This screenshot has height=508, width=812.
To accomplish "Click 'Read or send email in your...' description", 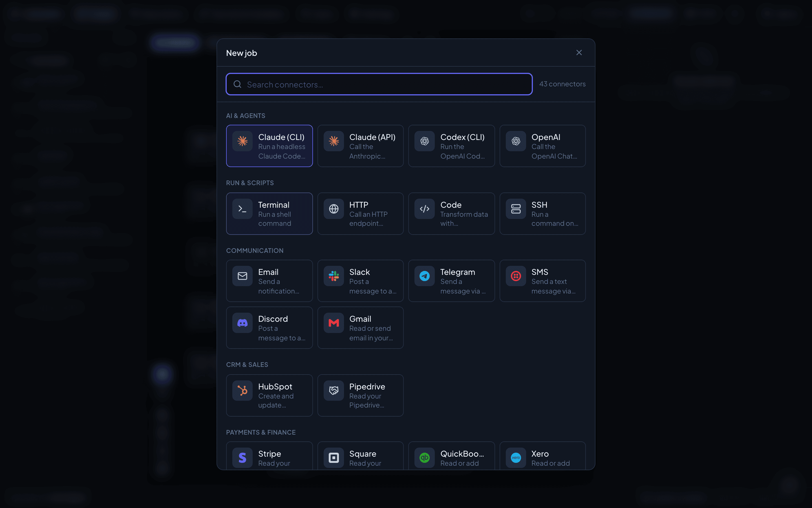I will (371, 333).
